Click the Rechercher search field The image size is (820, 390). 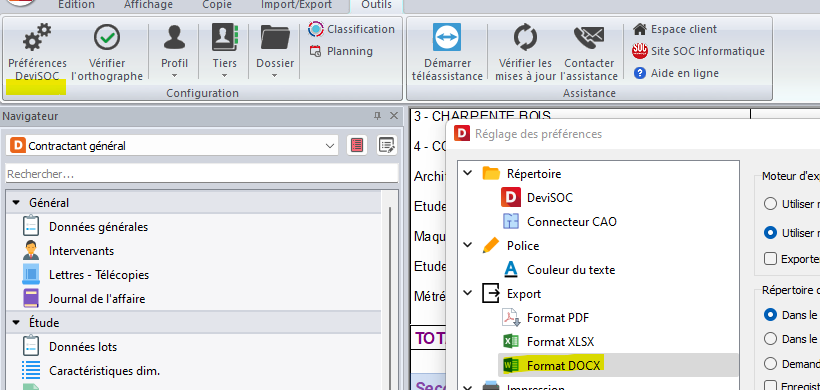pyautogui.click(x=202, y=174)
